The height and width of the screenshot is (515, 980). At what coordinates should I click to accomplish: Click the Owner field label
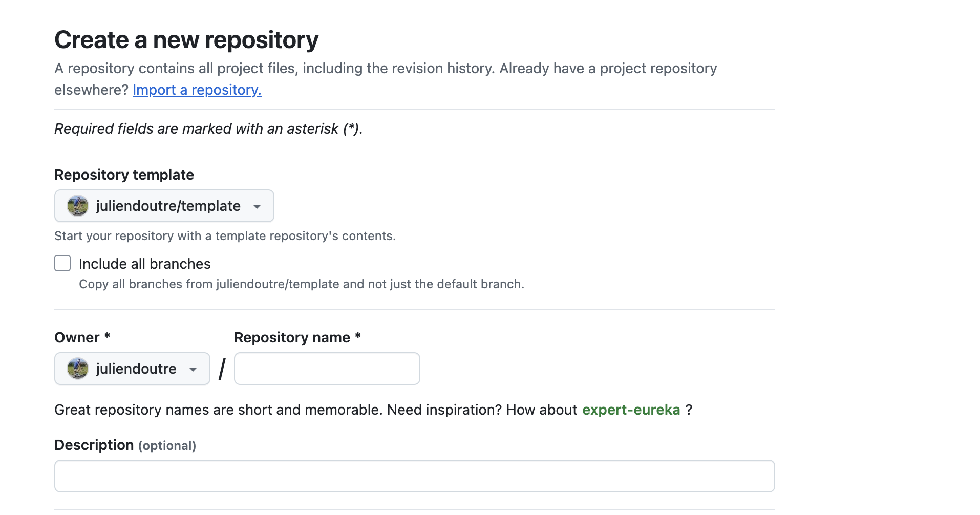click(82, 337)
